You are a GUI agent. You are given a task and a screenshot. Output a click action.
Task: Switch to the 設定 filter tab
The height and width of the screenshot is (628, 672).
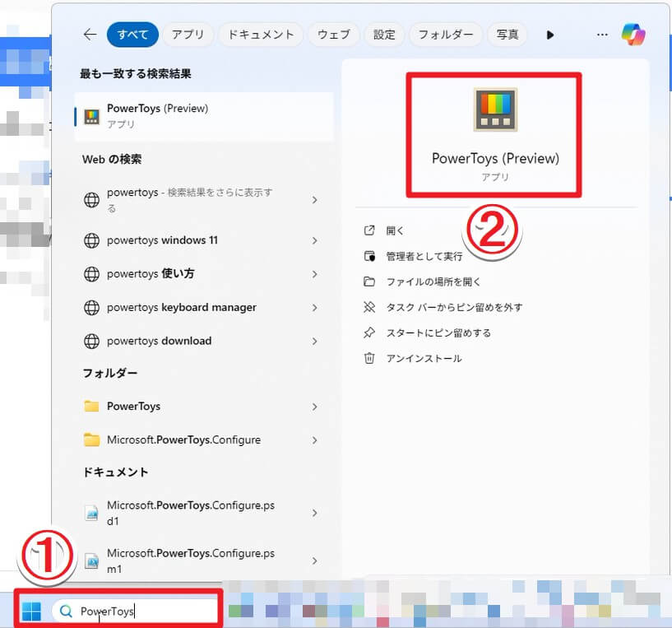pyautogui.click(x=384, y=35)
